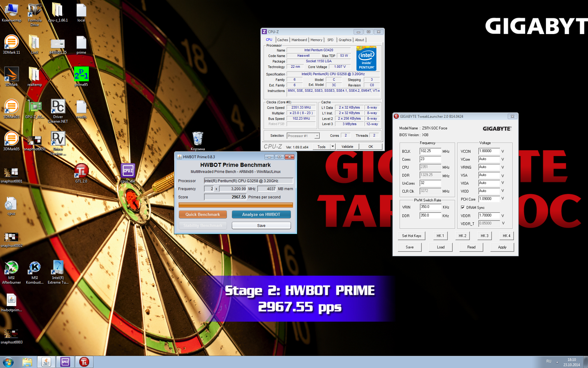Show hidden tray icons arrow

click(x=557, y=362)
